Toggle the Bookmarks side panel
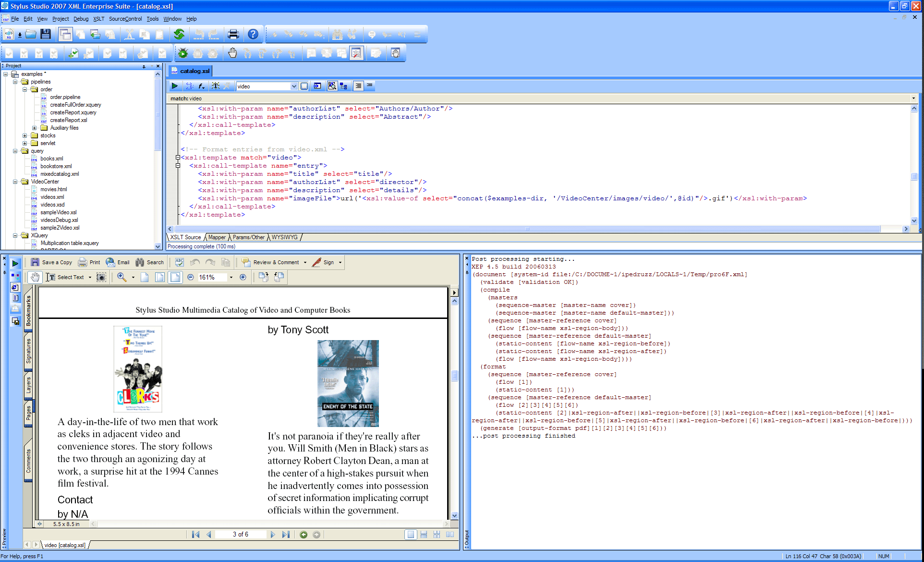 28,311
